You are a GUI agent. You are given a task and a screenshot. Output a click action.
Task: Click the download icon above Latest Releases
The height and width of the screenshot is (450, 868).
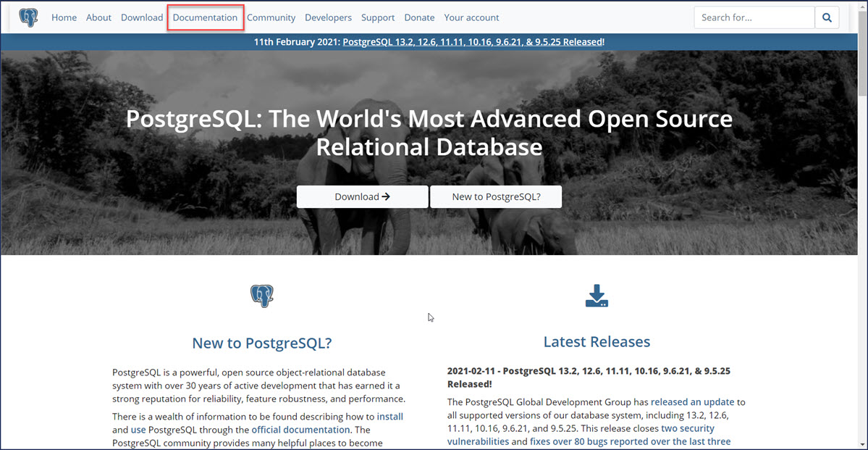click(597, 296)
